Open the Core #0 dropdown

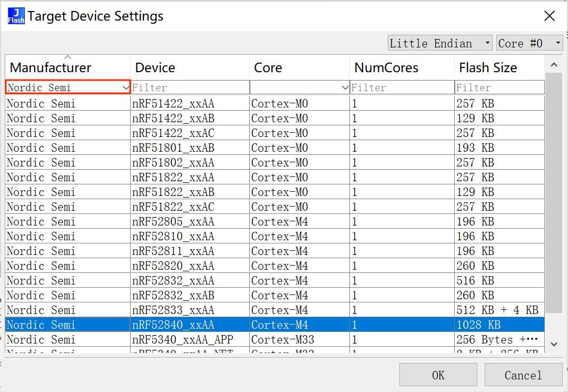529,43
